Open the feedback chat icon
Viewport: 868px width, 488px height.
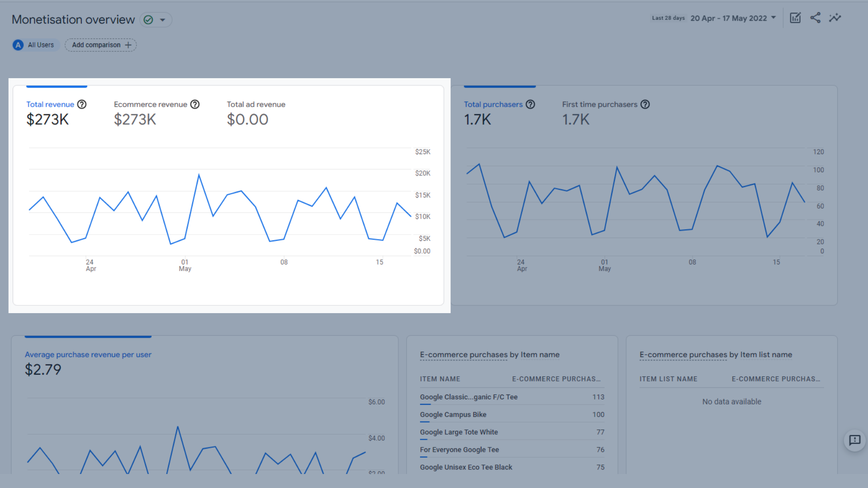(x=854, y=440)
